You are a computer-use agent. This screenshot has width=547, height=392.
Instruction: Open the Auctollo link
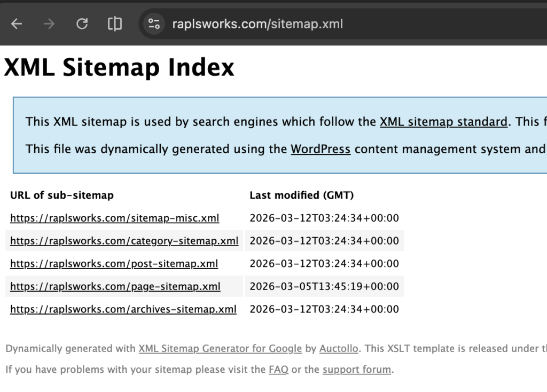click(x=339, y=348)
